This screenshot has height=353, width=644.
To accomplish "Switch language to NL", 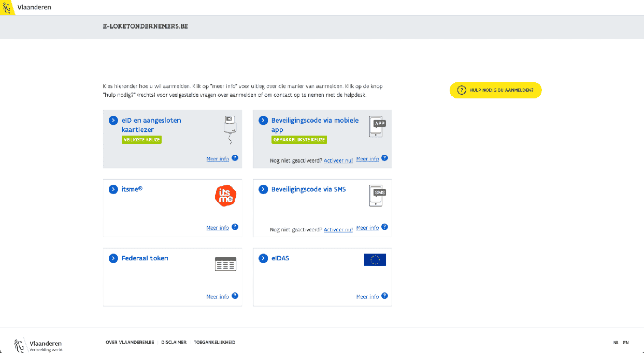I will 616,343.
